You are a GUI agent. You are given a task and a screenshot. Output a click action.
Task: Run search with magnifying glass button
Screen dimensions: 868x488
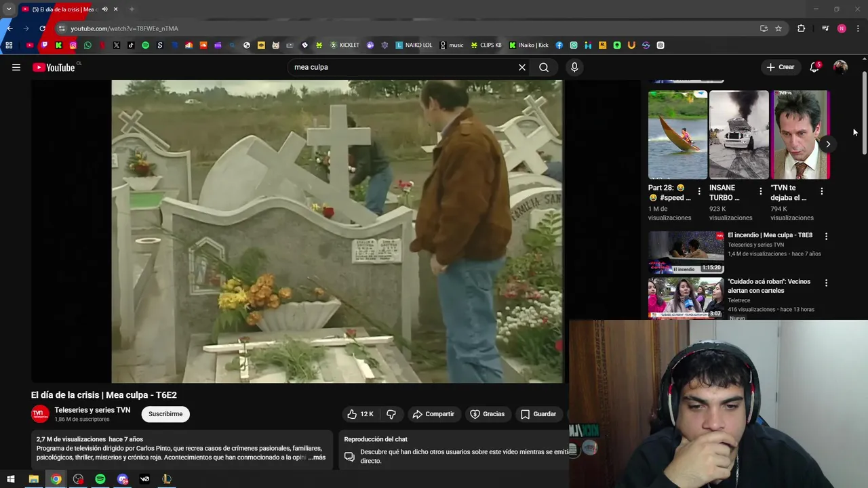point(544,67)
